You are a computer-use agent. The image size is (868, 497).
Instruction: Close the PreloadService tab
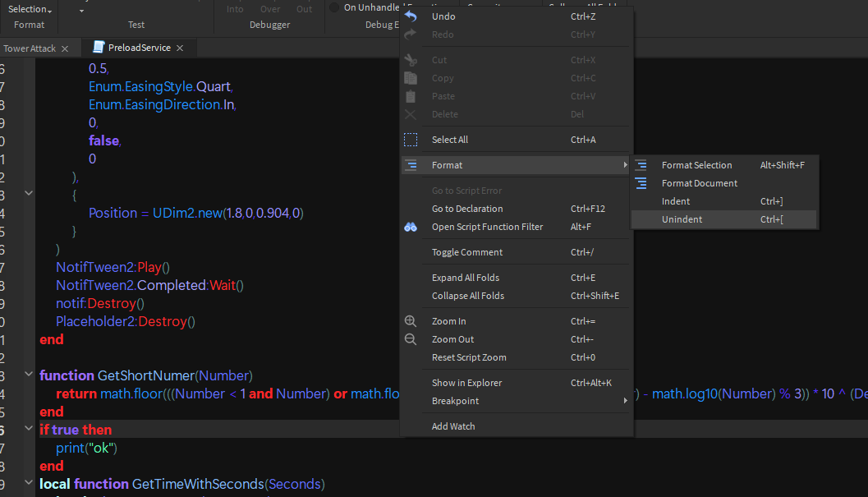[x=180, y=48]
